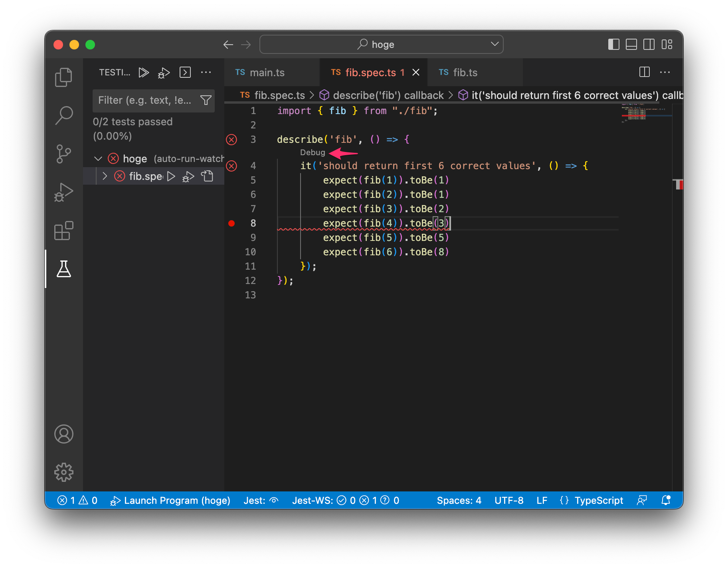Screen dimensions: 728x568
Task: Toggle the bottom panel visibility
Action: click(631, 44)
